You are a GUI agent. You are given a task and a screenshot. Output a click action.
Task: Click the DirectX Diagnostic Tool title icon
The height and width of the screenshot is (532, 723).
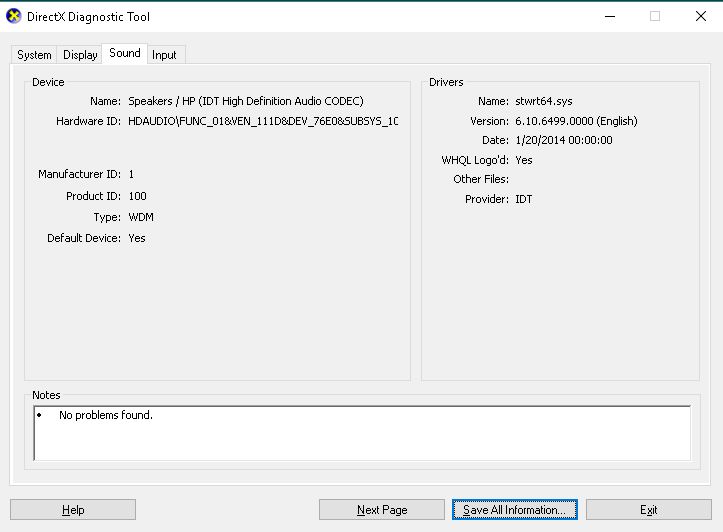(14, 16)
